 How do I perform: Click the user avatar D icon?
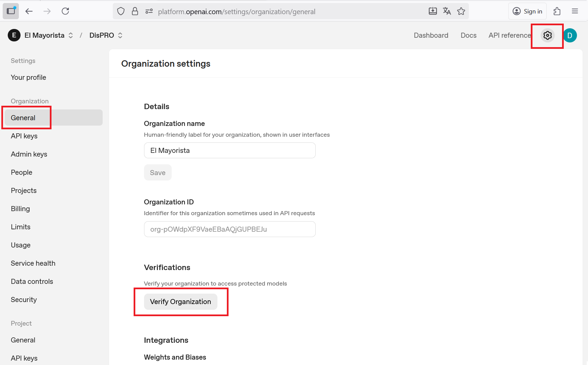[570, 35]
